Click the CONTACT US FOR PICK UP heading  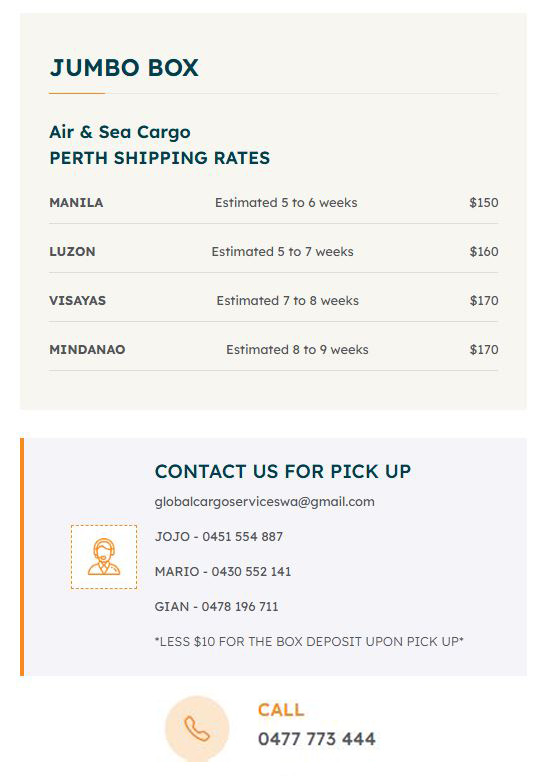[x=283, y=471]
